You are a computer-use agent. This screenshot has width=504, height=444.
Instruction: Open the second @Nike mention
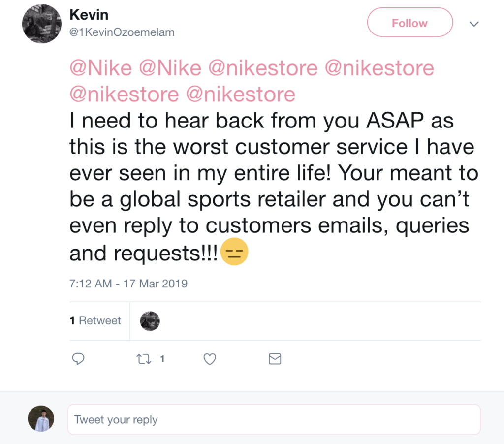170,68
